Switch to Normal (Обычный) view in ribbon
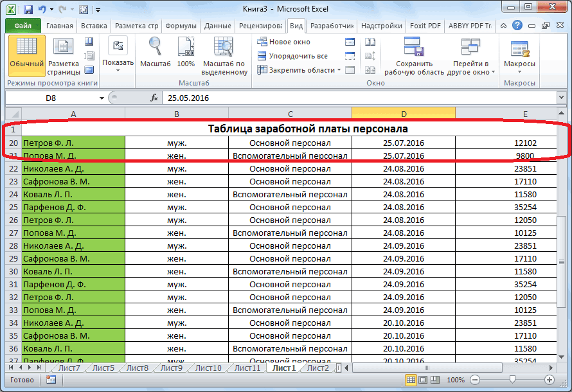Screen dimensions: 572x392 (26, 54)
